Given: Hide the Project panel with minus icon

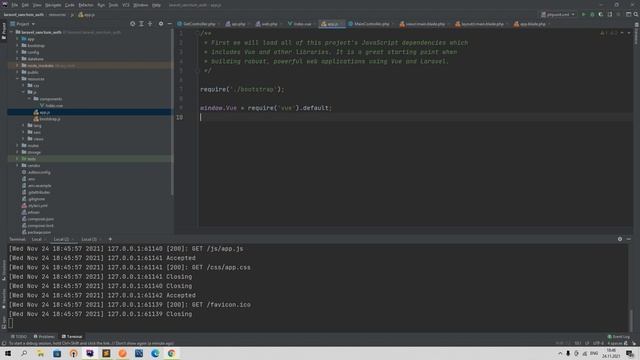Looking at the screenshot, I should click(x=169, y=24).
